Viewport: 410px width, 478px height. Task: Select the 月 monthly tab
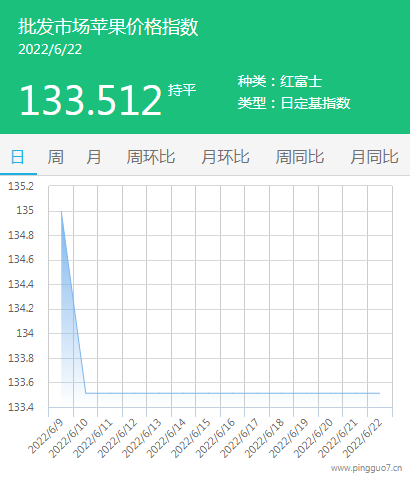94,157
